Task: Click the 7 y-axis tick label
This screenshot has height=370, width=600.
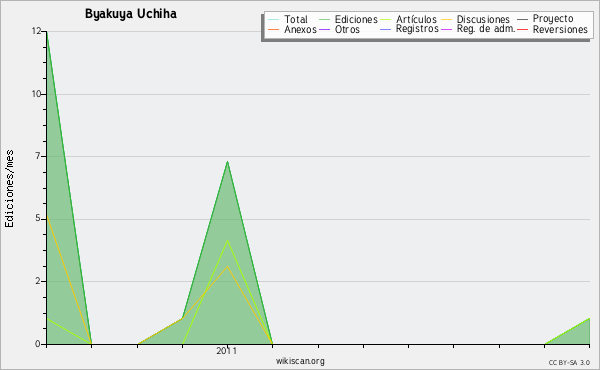Action: point(38,156)
